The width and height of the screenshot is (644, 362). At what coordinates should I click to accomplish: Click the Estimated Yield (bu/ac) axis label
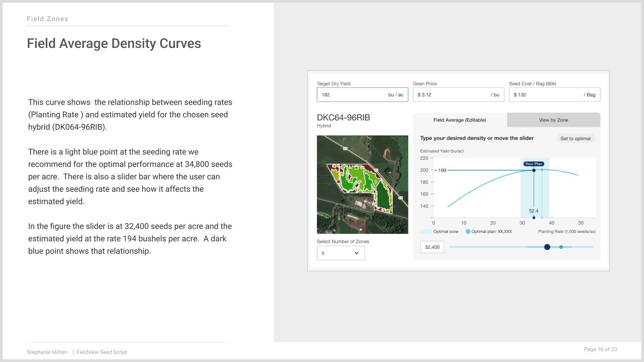(x=442, y=151)
